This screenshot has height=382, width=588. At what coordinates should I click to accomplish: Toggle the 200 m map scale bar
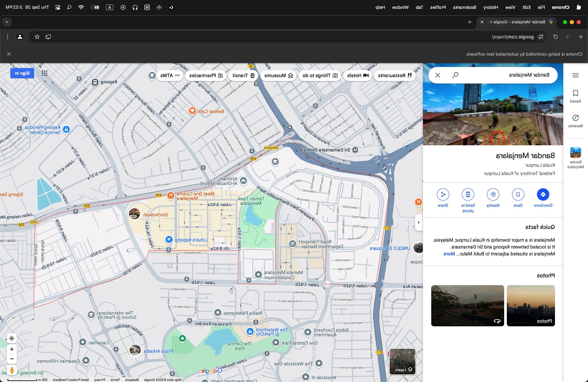click(x=28, y=380)
